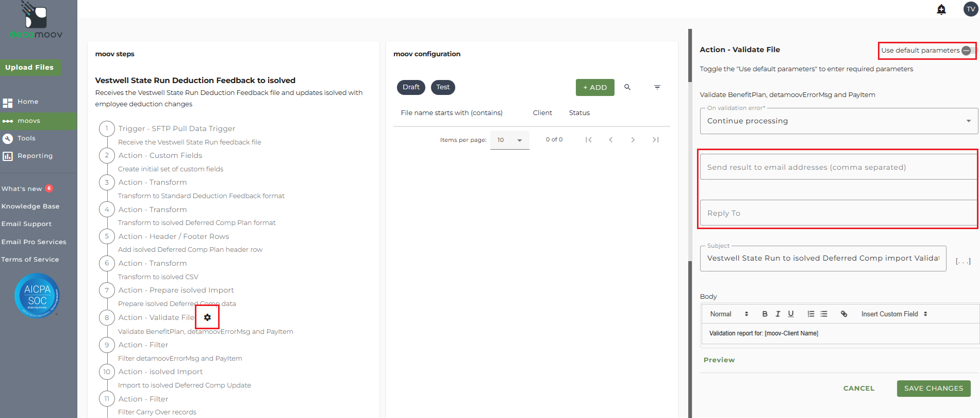Open the configuration filter icon
This screenshot has width=980, height=418.
(x=657, y=87)
